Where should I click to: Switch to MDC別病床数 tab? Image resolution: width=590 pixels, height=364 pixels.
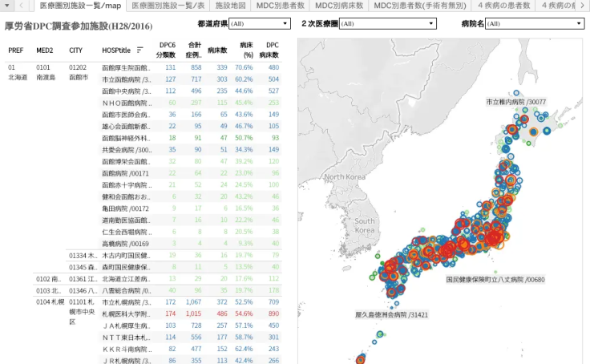click(339, 6)
